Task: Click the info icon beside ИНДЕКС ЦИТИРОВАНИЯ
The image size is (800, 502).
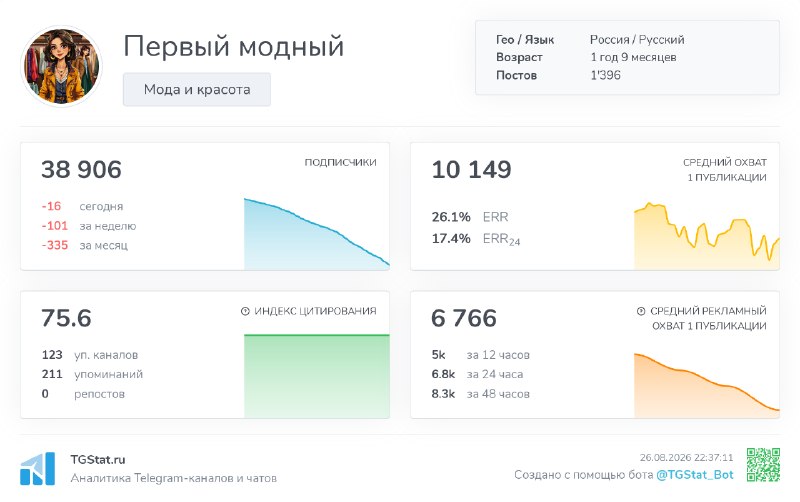Action: [x=245, y=311]
